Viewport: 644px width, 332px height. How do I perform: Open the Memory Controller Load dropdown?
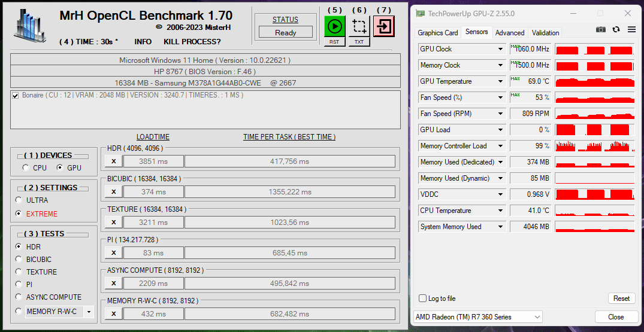[x=500, y=146]
